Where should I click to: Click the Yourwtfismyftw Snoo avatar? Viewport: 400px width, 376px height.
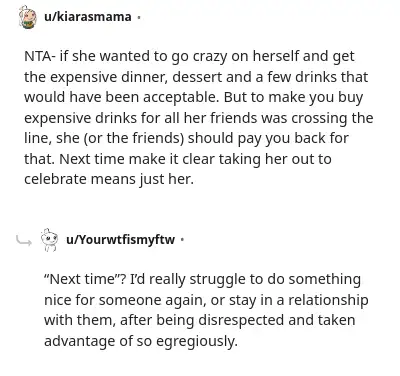click(49, 240)
